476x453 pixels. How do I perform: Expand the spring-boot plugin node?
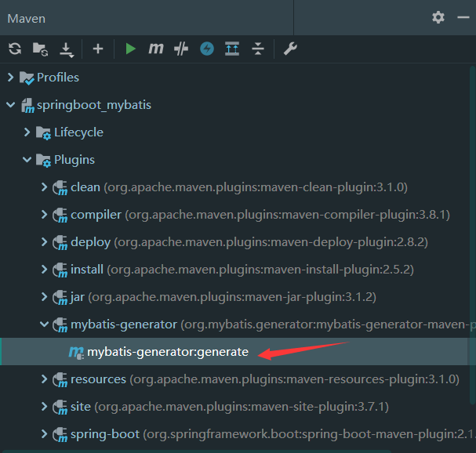point(45,434)
